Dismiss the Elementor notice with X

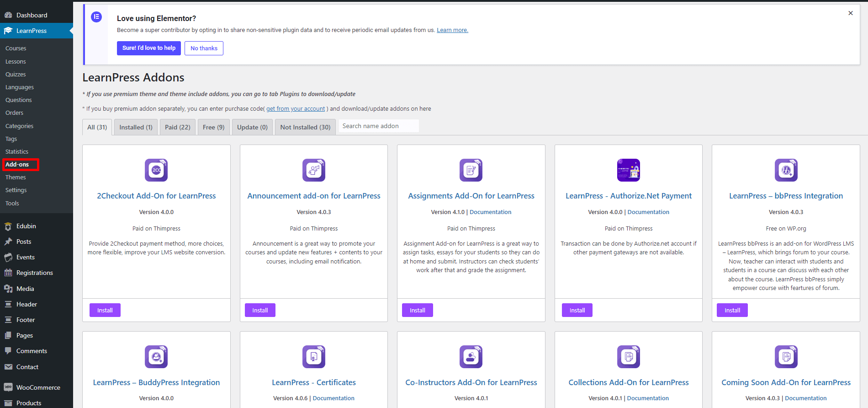850,13
